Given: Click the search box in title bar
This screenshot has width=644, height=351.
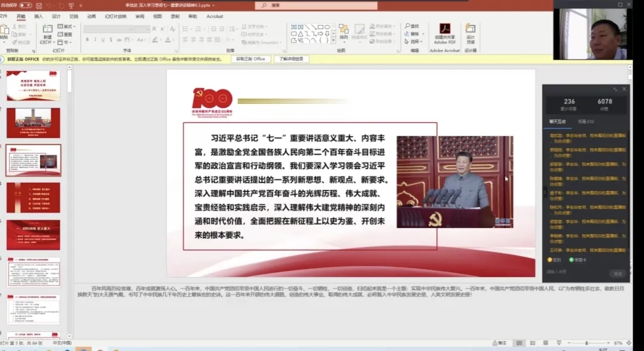Looking at the screenshot, I should 298,5.
